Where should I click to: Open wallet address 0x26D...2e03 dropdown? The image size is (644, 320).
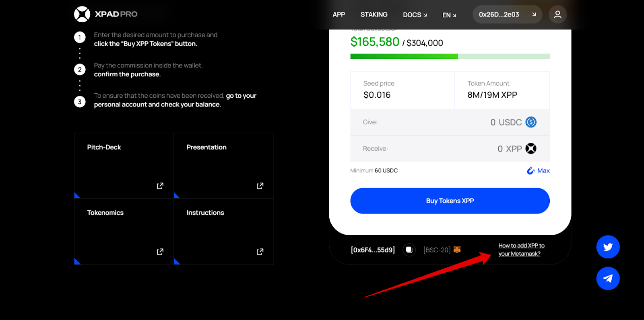(x=507, y=14)
